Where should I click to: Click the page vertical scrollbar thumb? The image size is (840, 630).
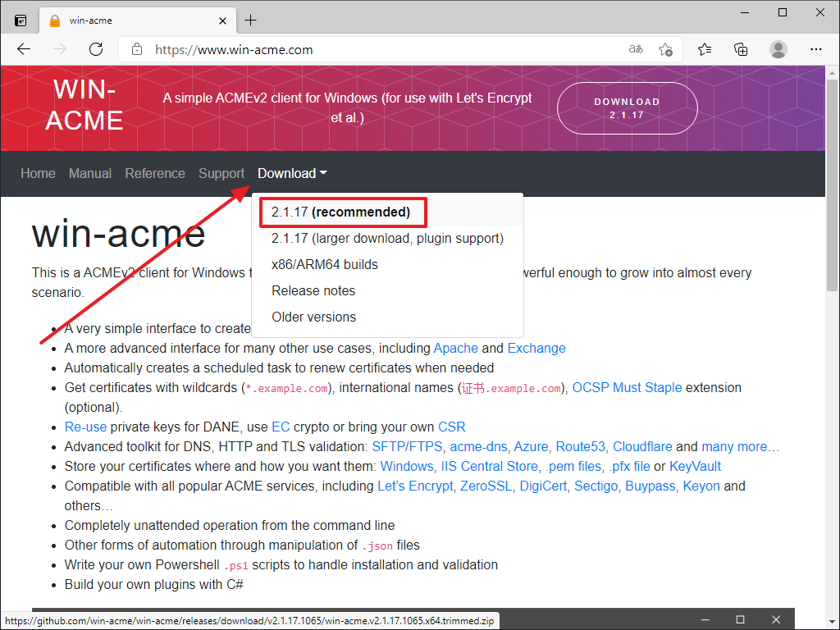(832, 185)
